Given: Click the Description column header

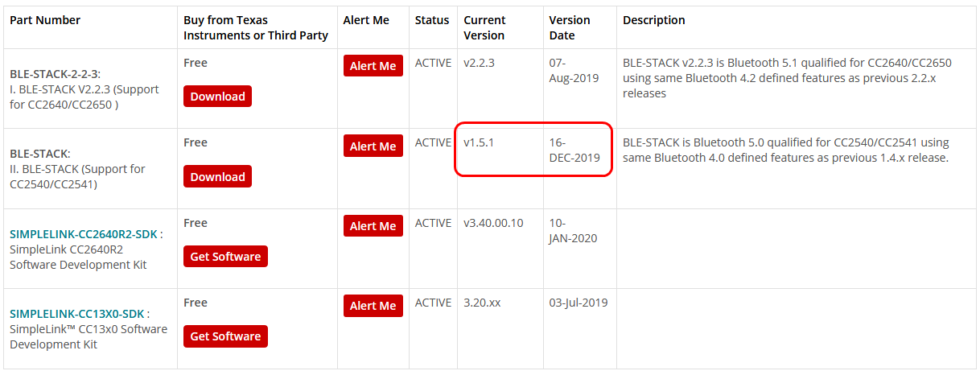Looking at the screenshot, I should pyautogui.click(x=654, y=20).
